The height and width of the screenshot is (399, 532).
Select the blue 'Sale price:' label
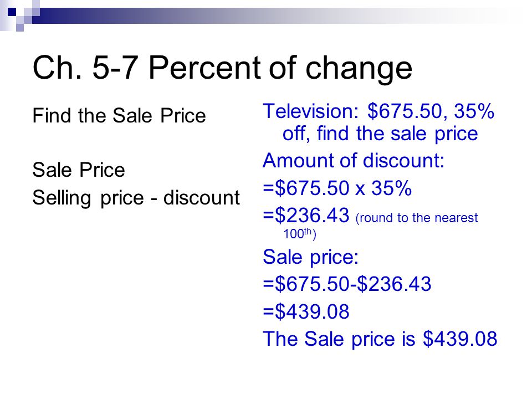click(311, 257)
